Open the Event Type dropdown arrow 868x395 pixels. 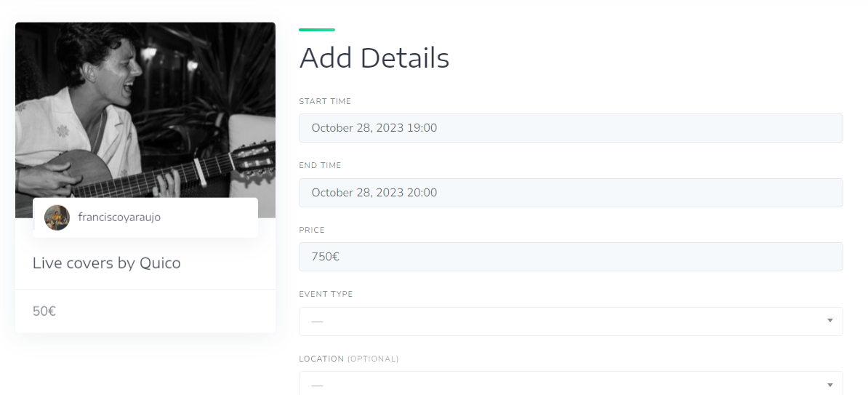[x=829, y=321]
